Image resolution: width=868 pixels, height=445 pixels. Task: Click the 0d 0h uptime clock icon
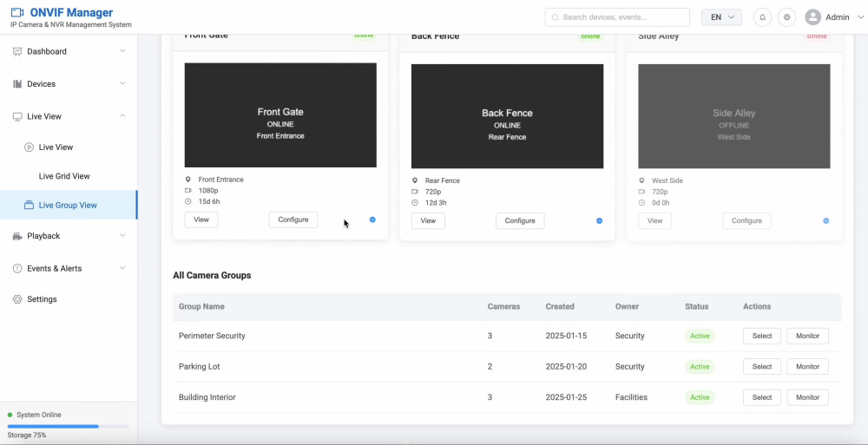pyautogui.click(x=642, y=203)
